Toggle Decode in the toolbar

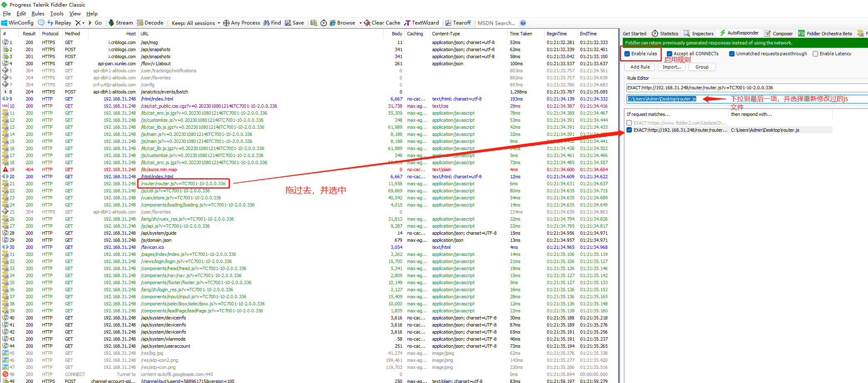click(150, 23)
